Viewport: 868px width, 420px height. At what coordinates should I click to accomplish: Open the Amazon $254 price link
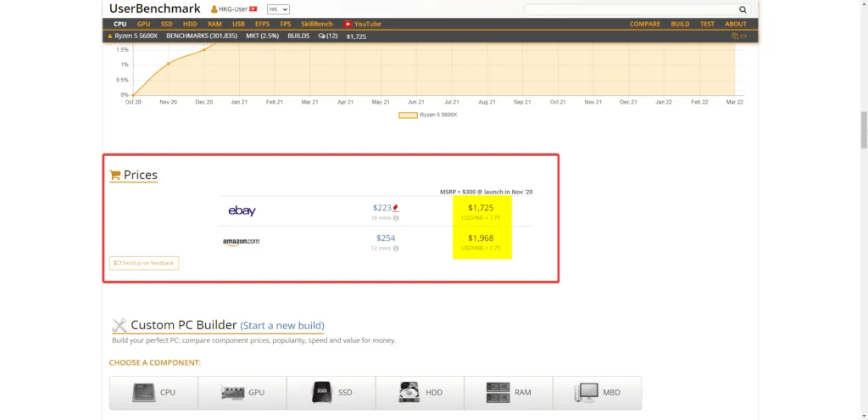pos(386,238)
